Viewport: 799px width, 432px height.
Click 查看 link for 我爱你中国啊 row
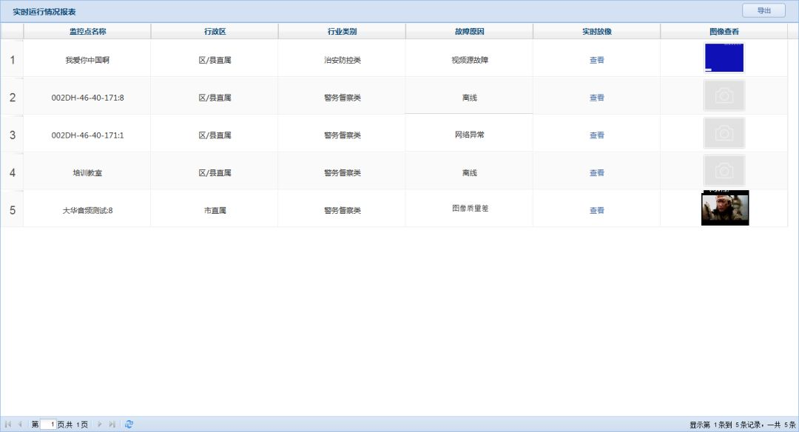597,60
